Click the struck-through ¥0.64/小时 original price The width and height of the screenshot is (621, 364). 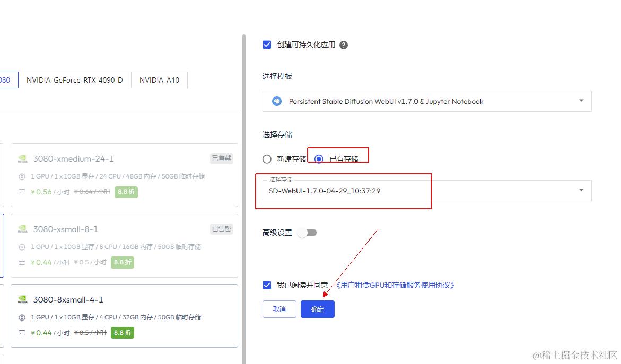pos(92,192)
